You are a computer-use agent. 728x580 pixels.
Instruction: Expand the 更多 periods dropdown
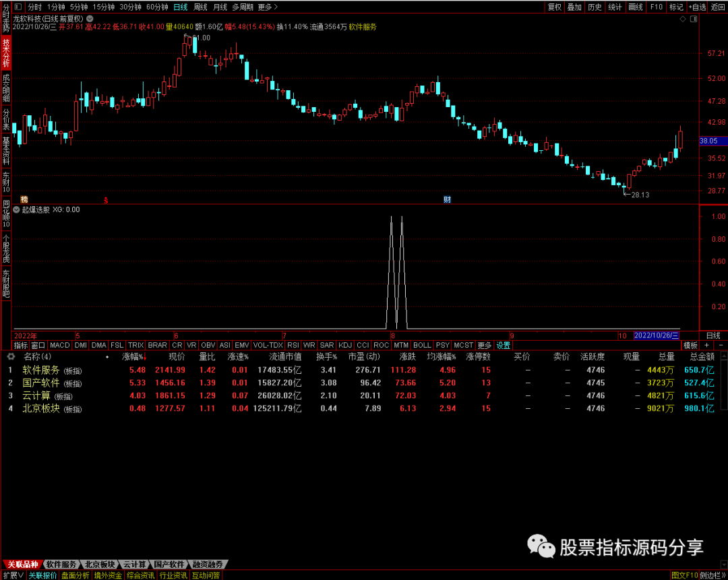pyautogui.click(x=267, y=7)
